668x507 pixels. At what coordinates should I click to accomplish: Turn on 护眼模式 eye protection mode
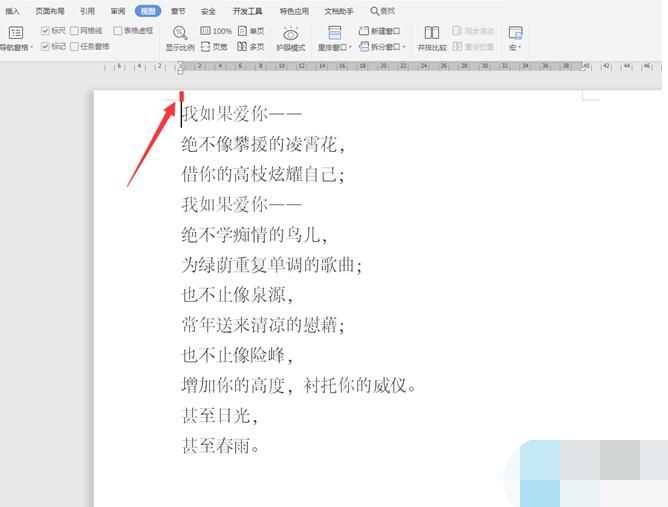(x=291, y=38)
